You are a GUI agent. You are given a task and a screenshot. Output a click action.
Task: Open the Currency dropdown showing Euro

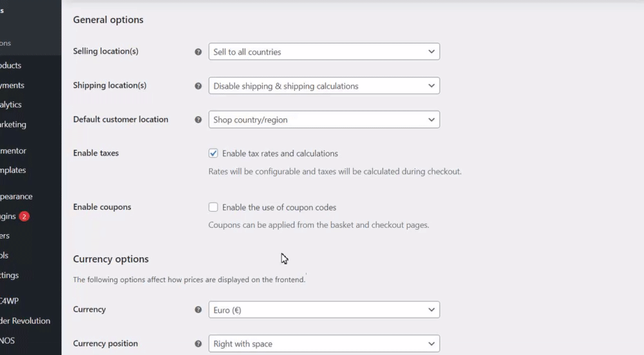tap(324, 309)
